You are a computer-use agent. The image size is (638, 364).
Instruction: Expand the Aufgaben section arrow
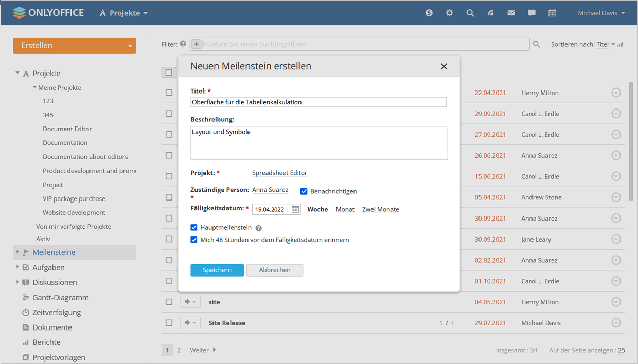17,267
